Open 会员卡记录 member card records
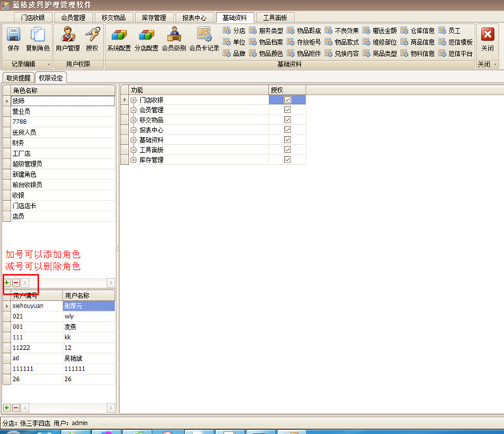504x434 pixels. coord(203,37)
